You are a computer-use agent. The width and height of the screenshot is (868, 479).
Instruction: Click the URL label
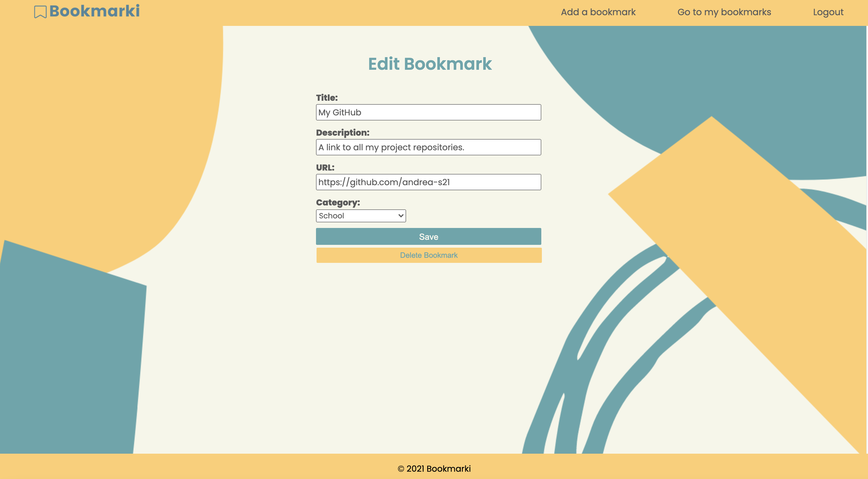pos(325,168)
